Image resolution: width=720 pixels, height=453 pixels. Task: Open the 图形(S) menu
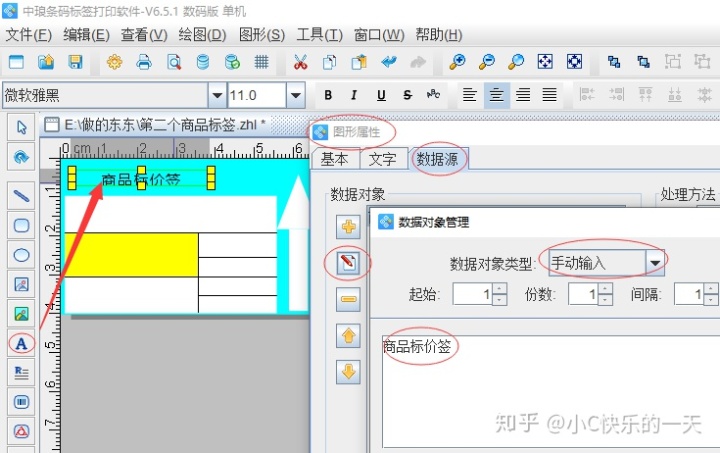click(x=262, y=35)
